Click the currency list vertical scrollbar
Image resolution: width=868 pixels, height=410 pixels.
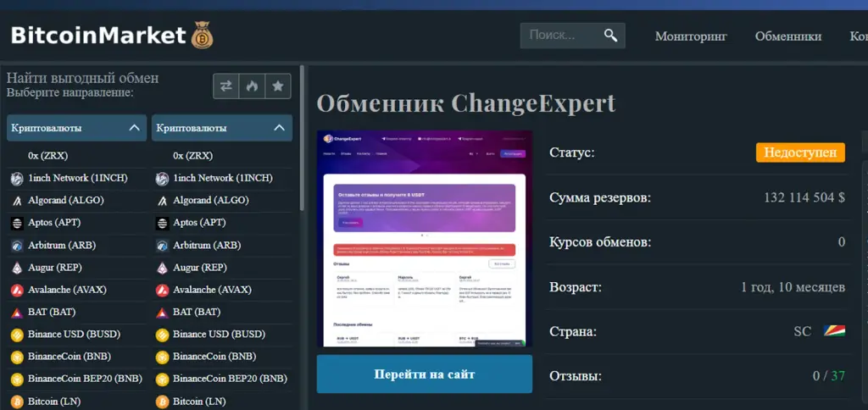[x=303, y=138]
